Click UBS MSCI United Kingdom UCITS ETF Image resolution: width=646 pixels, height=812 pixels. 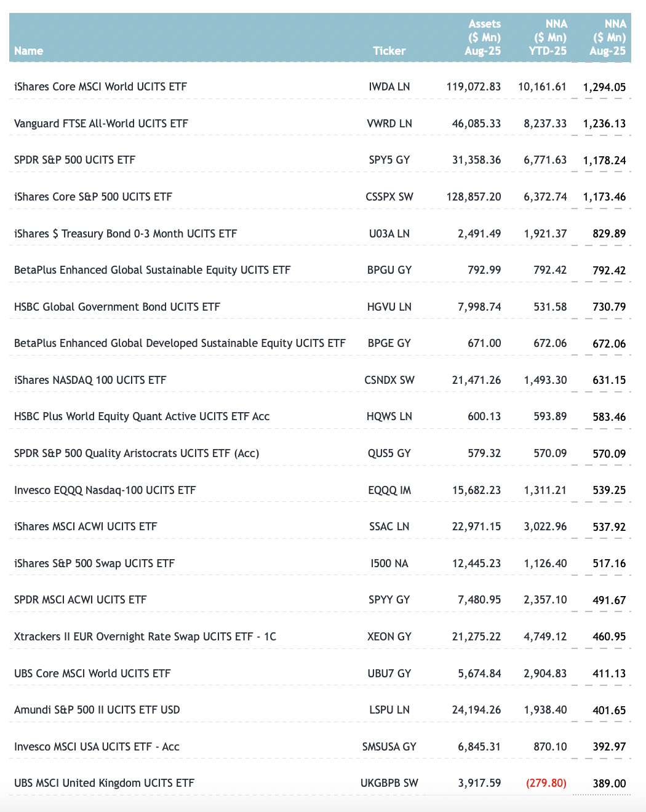click(104, 783)
